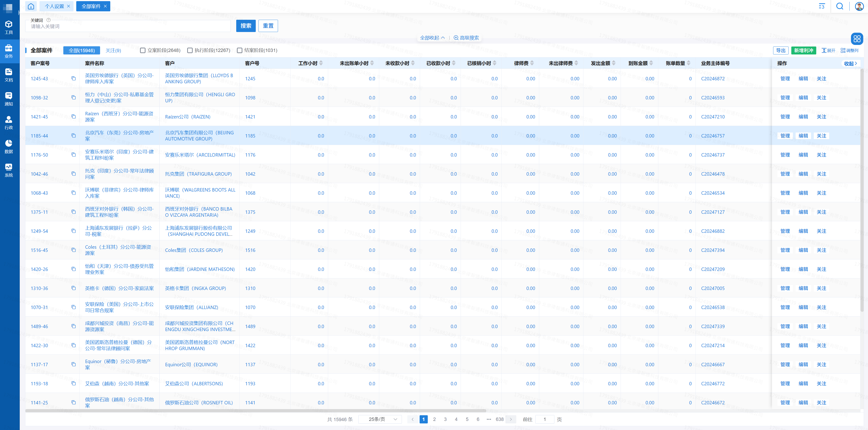Click the 重置 button
This screenshot has width=868, height=430.
coord(268,26)
